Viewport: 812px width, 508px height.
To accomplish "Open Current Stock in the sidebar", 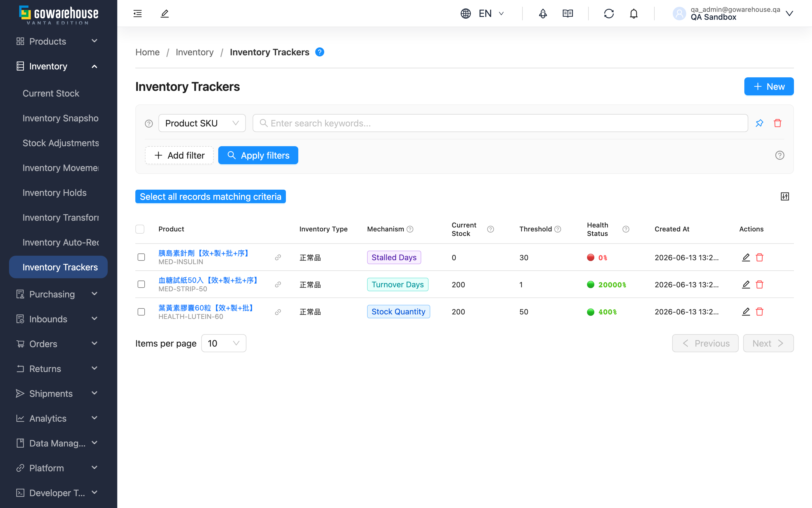I will coord(58,93).
